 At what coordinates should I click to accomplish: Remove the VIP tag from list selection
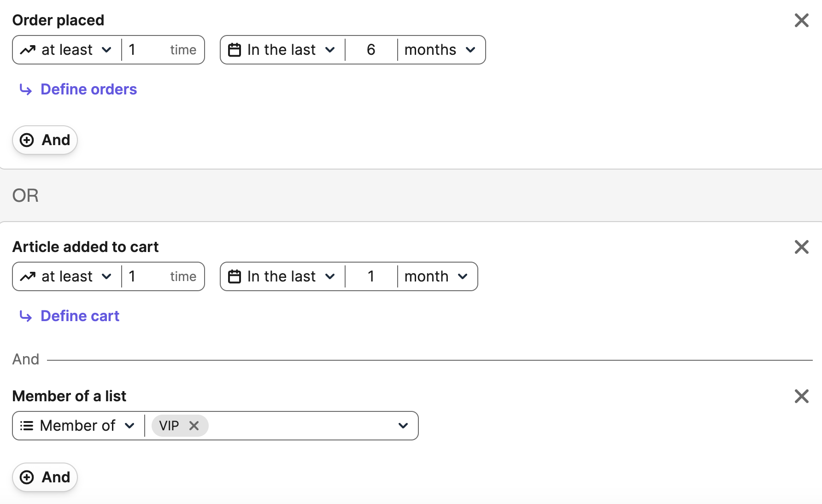194,426
